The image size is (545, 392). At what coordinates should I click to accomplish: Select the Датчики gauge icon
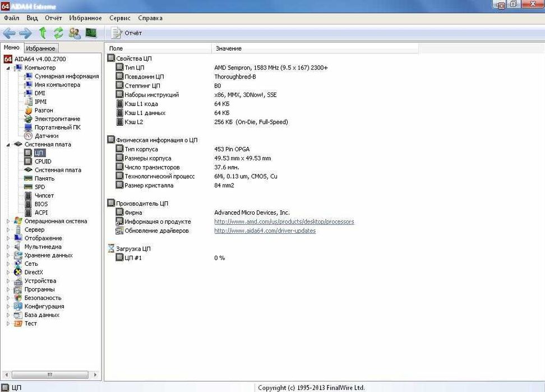pos(28,136)
